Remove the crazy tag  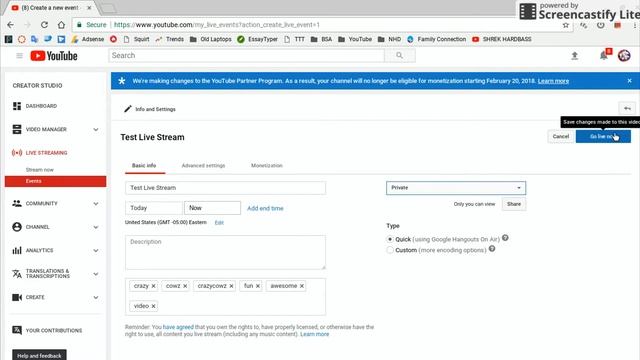(x=153, y=286)
